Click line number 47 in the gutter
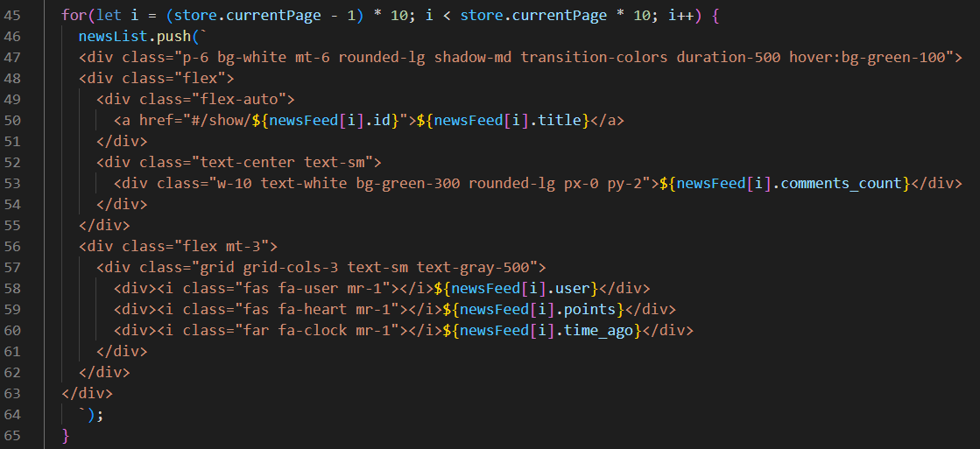Screen dimensions: 980x449 click(12, 58)
